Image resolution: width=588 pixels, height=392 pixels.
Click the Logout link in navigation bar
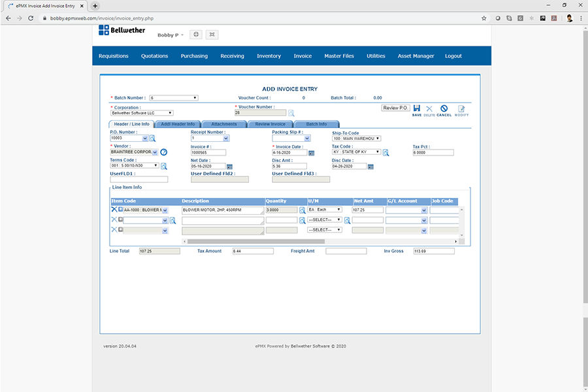tap(453, 56)
